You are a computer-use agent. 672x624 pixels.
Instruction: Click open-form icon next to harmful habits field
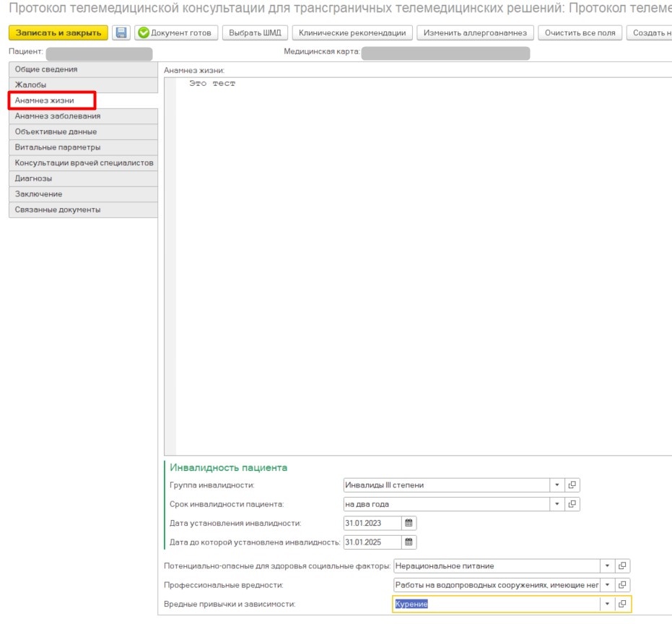pyautogui.click(x=622, y=604)
